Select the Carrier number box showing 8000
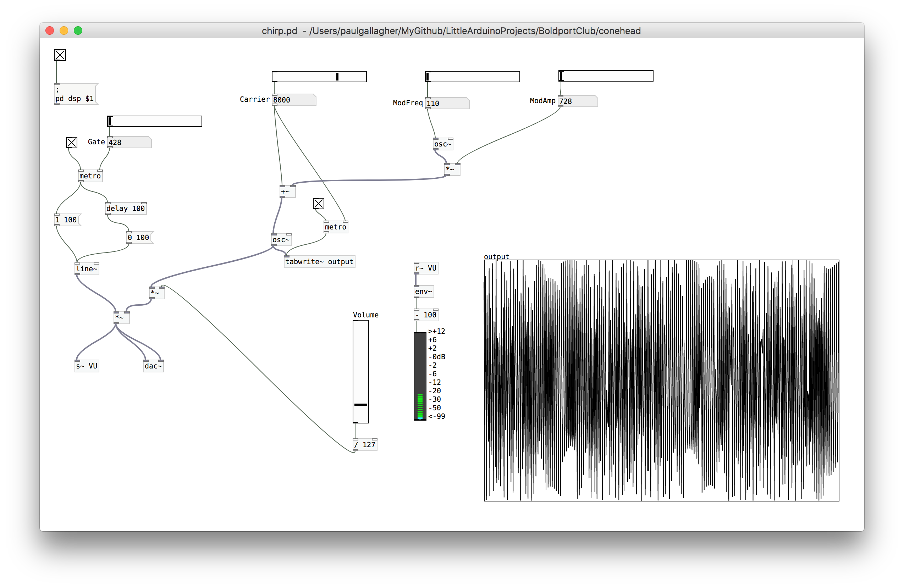Screen dimensions: 904x588 294,100
